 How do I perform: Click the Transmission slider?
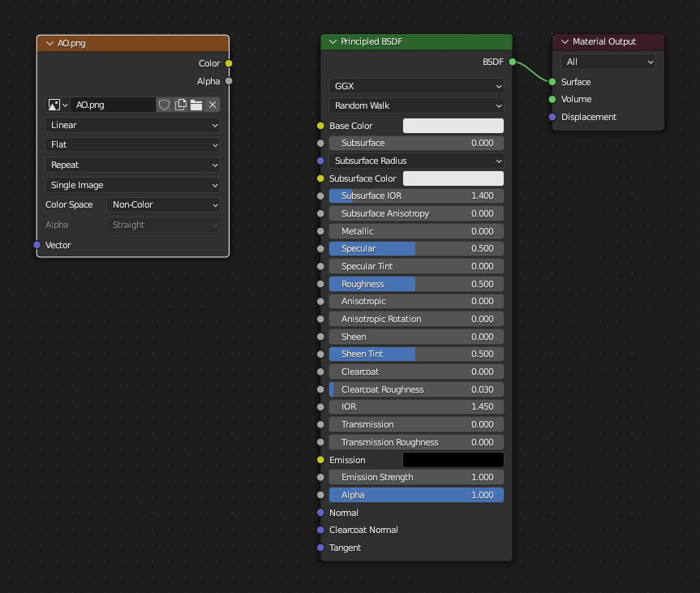pyautogui.click(x=417, y=424)
